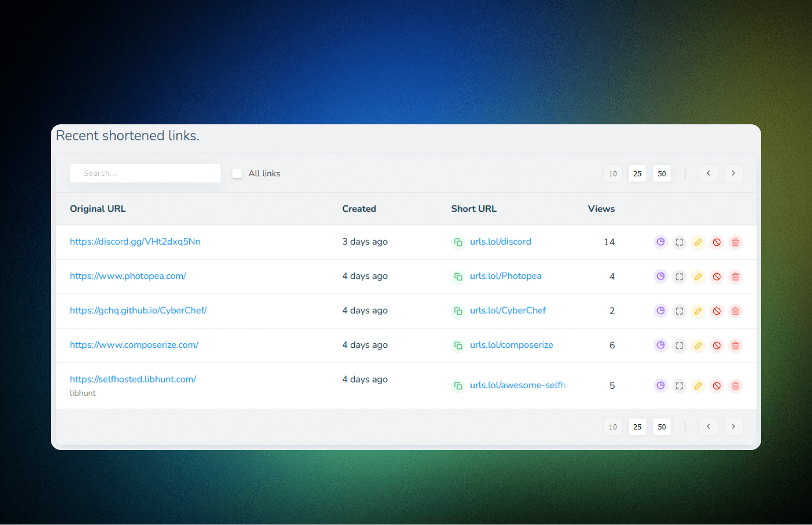Edit the libhunt short link
The image size is (812, 525).
[698, 386]
